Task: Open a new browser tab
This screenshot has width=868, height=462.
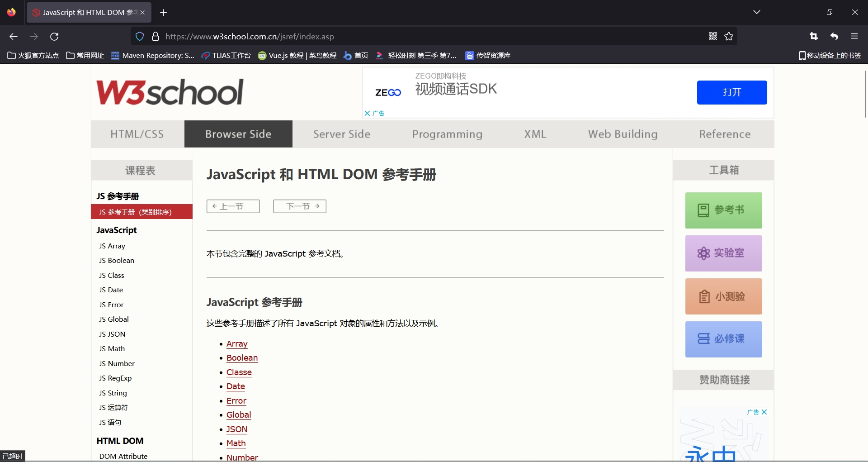Action: coord(163,13)
